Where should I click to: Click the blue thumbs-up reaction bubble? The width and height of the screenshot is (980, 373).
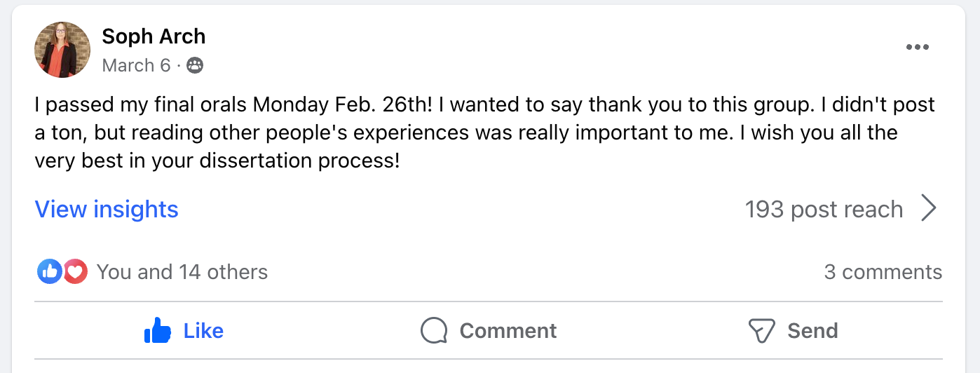pyautogui.click(x=50, y=271)
